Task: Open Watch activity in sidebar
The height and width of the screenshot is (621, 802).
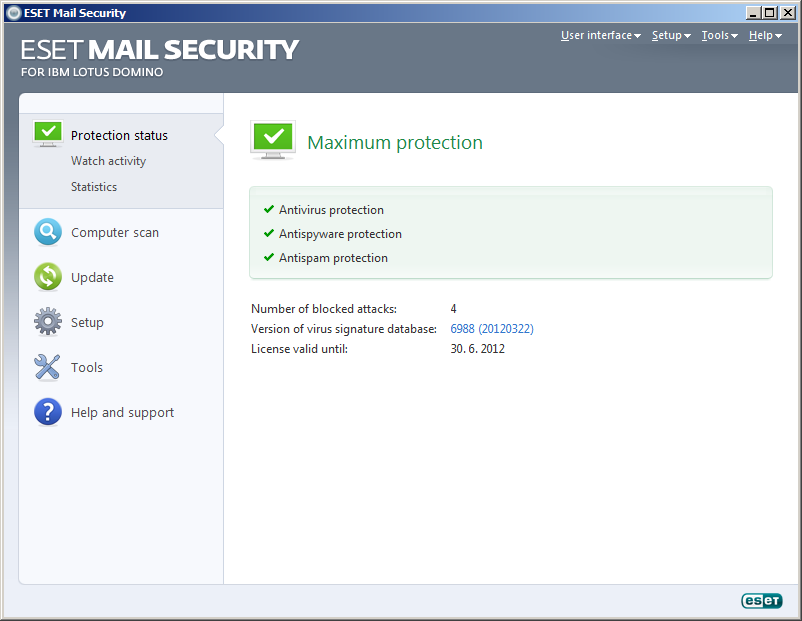Action: pos(108,161)
